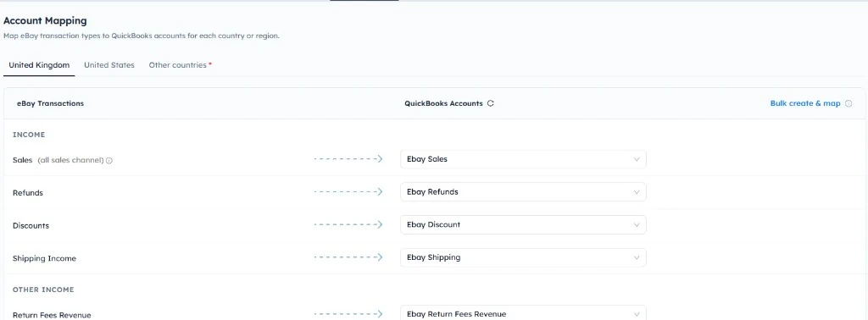
Task: Open the Ebay Shipping account dropdown
Action: click(523, 257)
